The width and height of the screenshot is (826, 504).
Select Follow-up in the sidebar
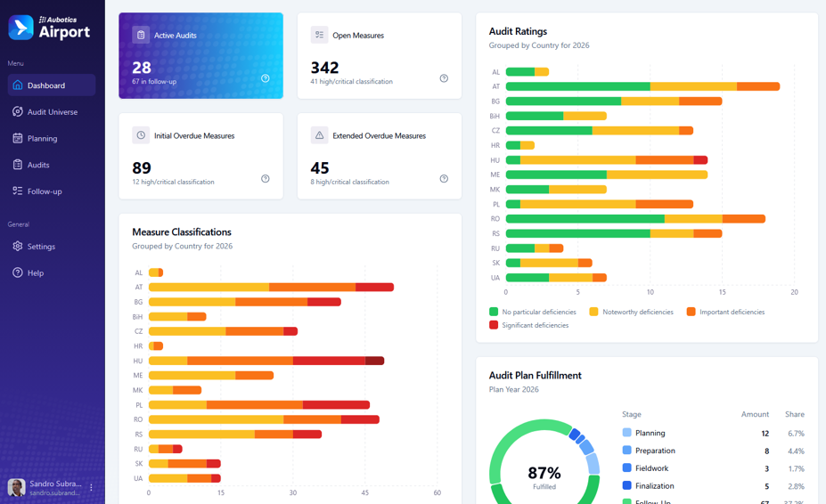click(52, 191)
